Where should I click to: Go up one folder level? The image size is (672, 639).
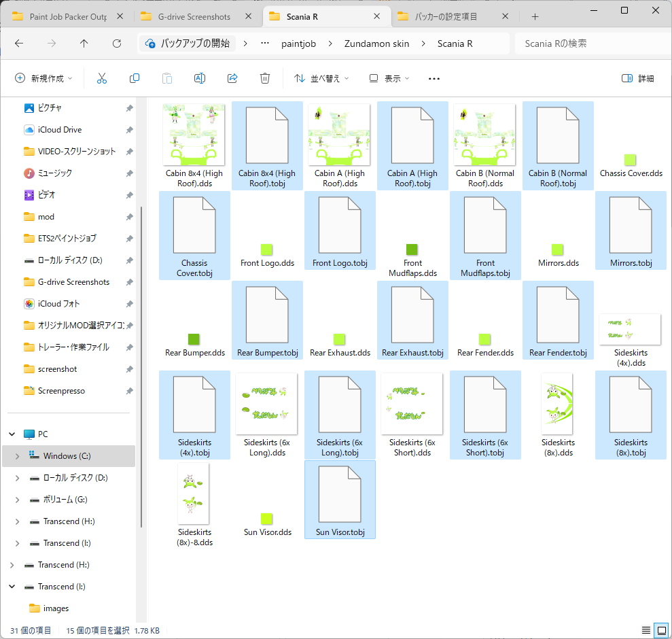pos(84,44)
